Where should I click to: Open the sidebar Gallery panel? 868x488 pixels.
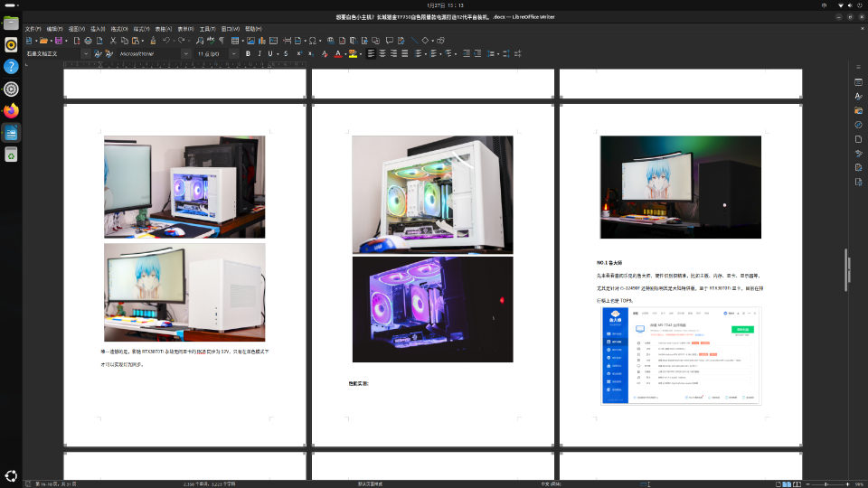point(858,110)
